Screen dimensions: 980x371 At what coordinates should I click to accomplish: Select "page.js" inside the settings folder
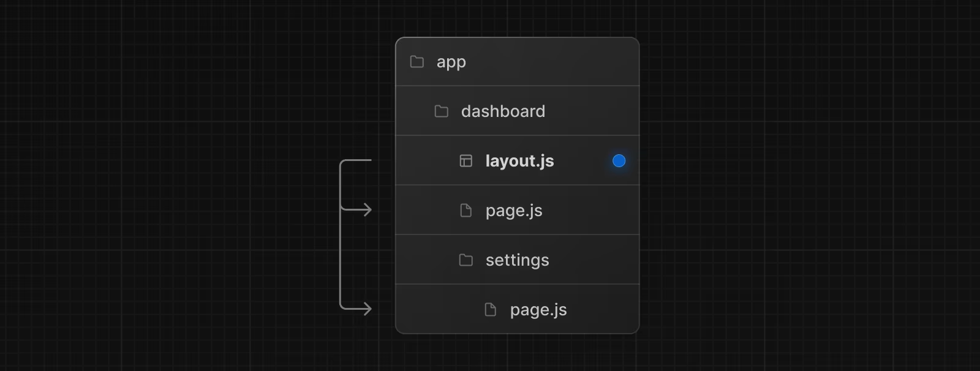pos(538,310)
